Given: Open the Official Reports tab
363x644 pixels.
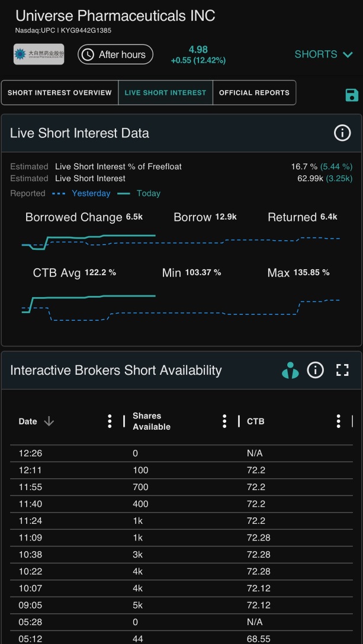Looking at the screenshot, I should pos(254,92).
